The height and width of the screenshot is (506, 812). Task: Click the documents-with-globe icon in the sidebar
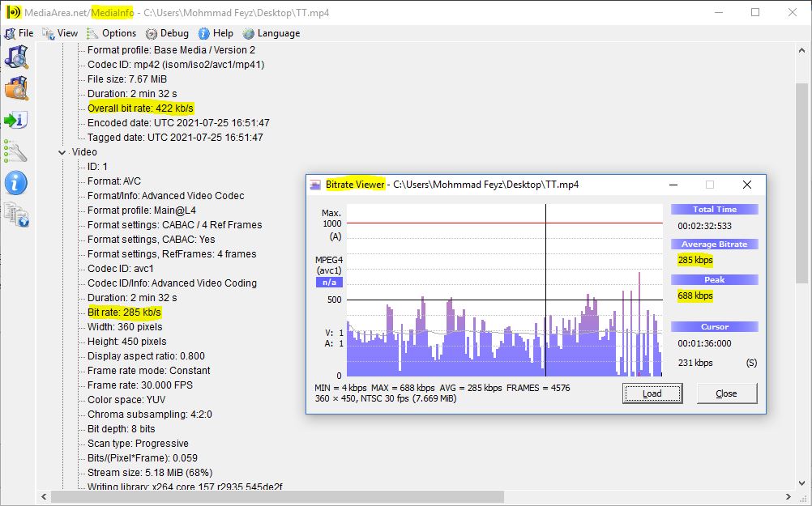point(16,215)
